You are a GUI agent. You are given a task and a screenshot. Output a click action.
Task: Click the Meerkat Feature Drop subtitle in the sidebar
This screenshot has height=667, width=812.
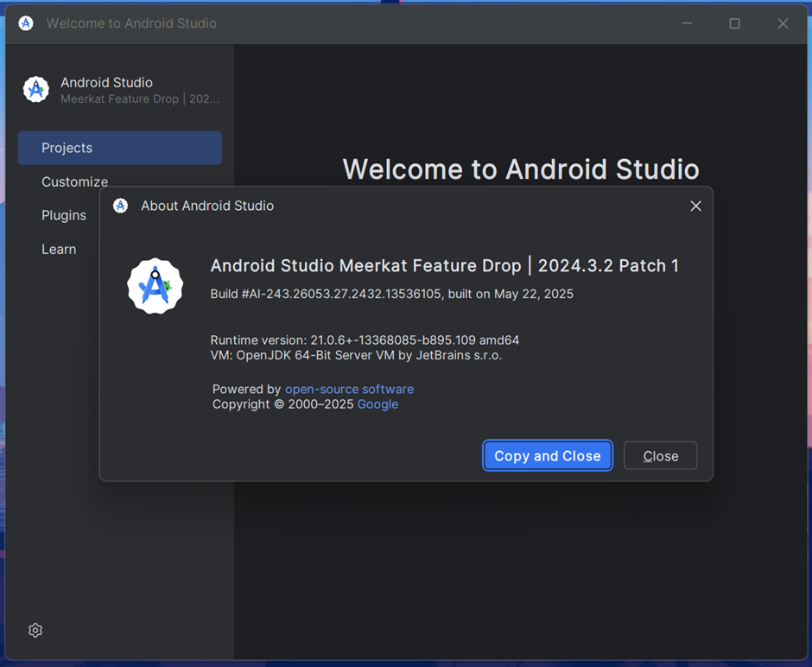(140, 98)
